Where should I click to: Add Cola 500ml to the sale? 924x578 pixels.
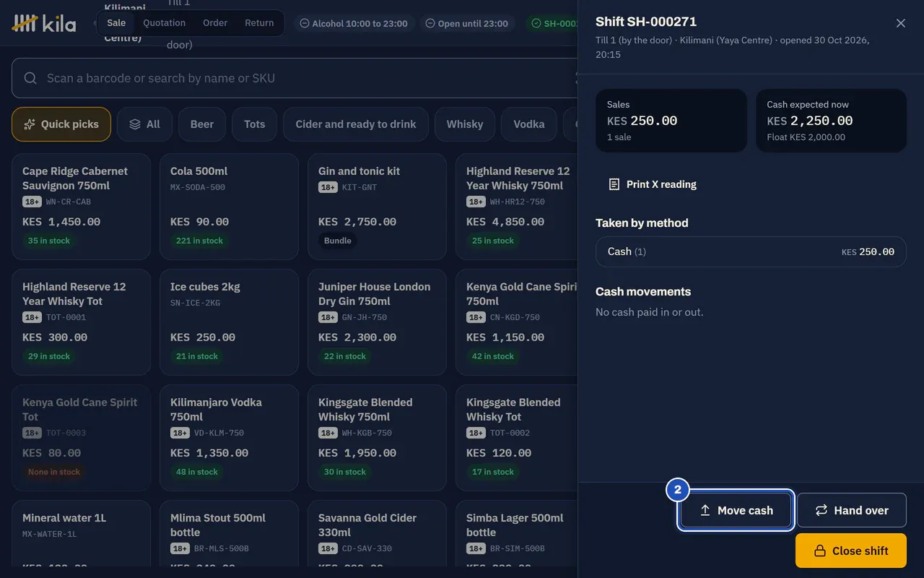click(x=229, y=207)
